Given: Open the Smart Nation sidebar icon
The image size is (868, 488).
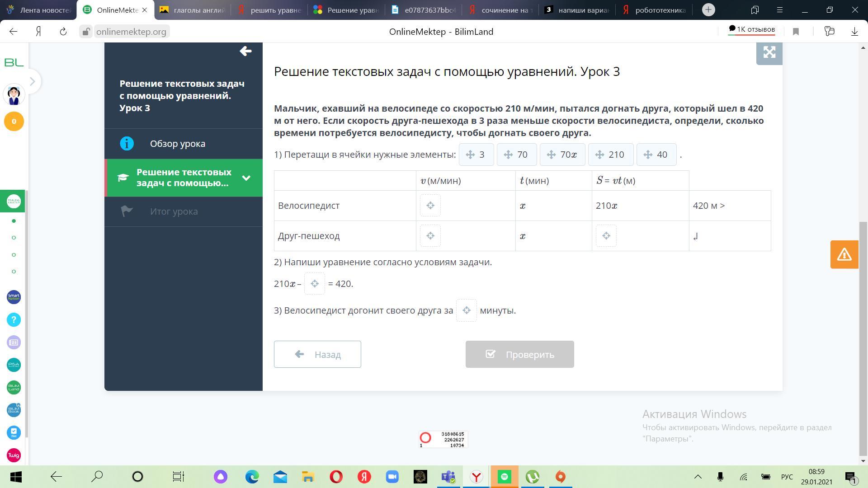Looking at the screenshot, I should click(x=14, y=297).
